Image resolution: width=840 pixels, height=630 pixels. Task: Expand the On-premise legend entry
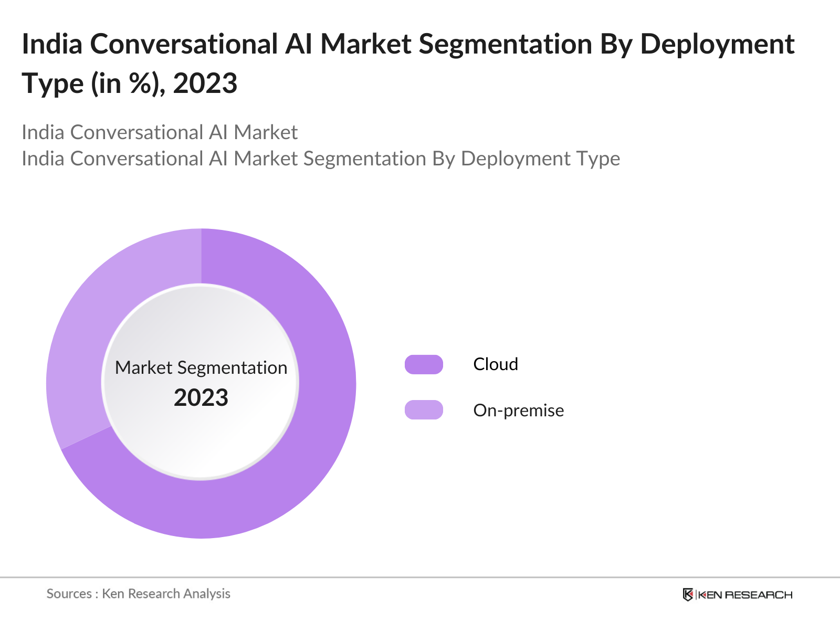(x=518, y=410)
